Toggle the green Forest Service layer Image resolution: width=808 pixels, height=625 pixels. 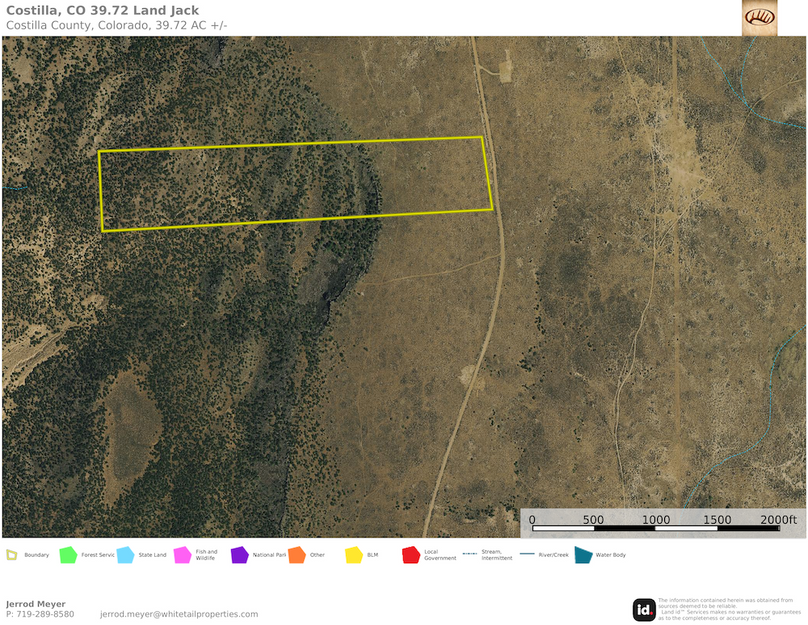[66, 552]
